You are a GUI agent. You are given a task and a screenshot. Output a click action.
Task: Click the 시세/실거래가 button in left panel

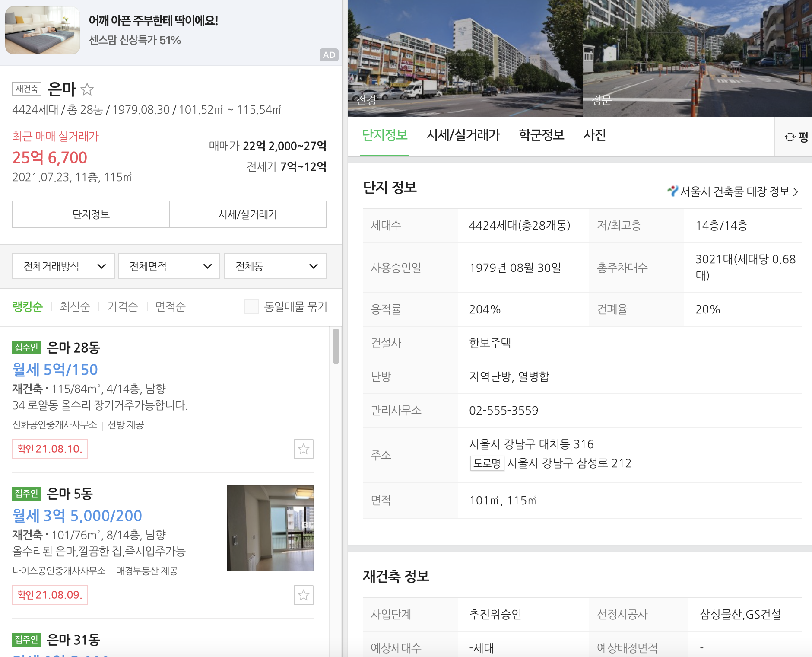[x=248, y=214]
